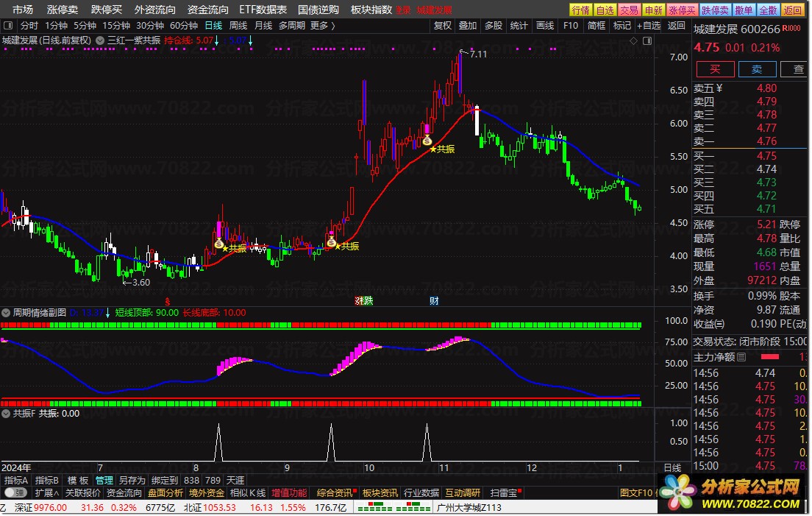Click the 叠加 overlay button
Image resolution: width=812 pixels, height=516 pixels.
pos(468,25)
